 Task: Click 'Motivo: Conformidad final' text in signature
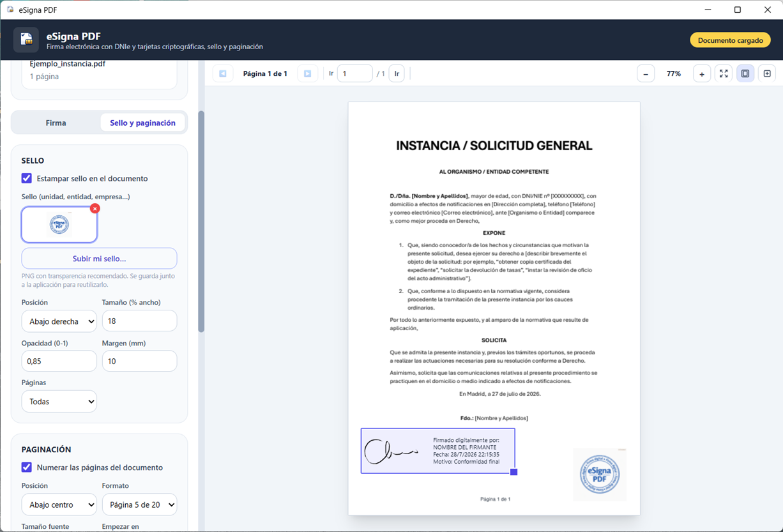click(x=466, y=462)
